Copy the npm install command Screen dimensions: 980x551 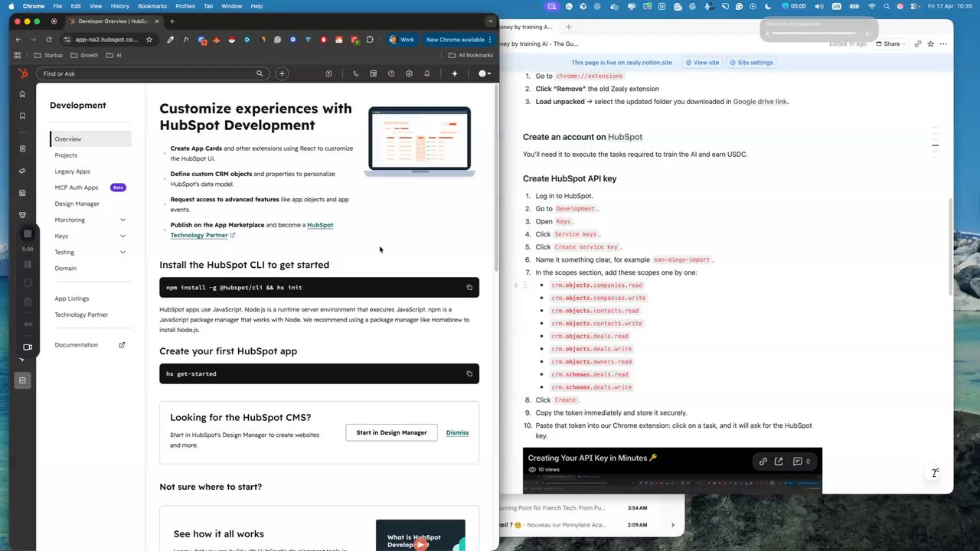pos(469,288)
